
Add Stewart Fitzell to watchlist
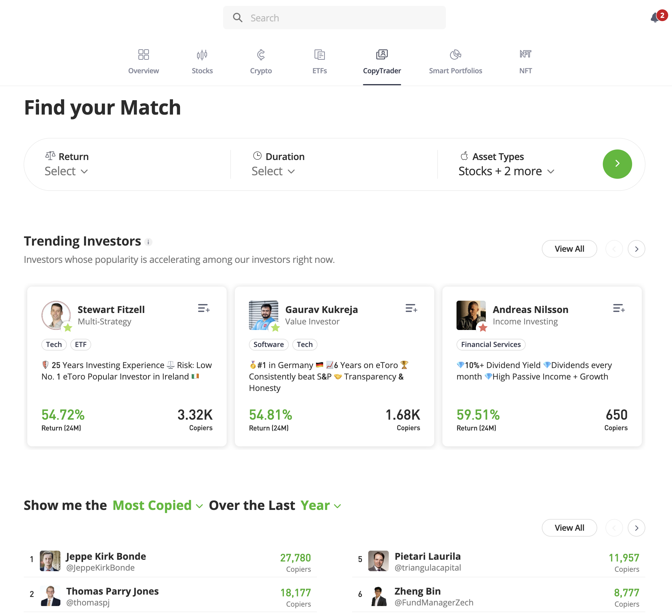tap(204, 308)
